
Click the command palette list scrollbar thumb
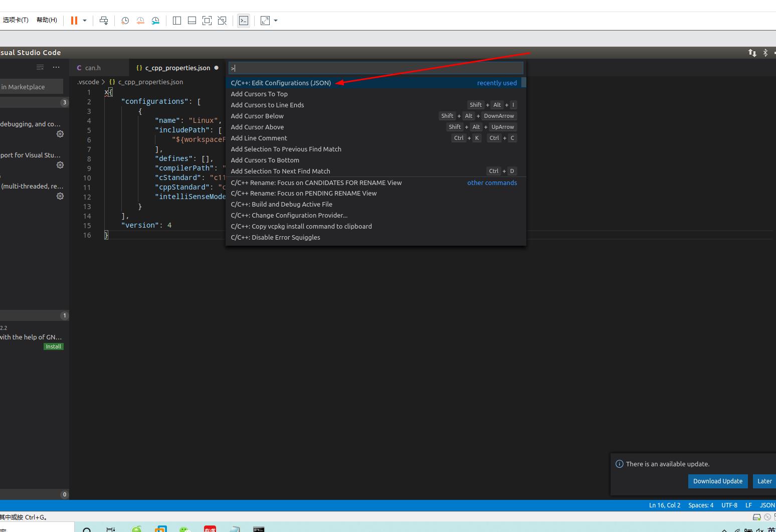point(524,82)
